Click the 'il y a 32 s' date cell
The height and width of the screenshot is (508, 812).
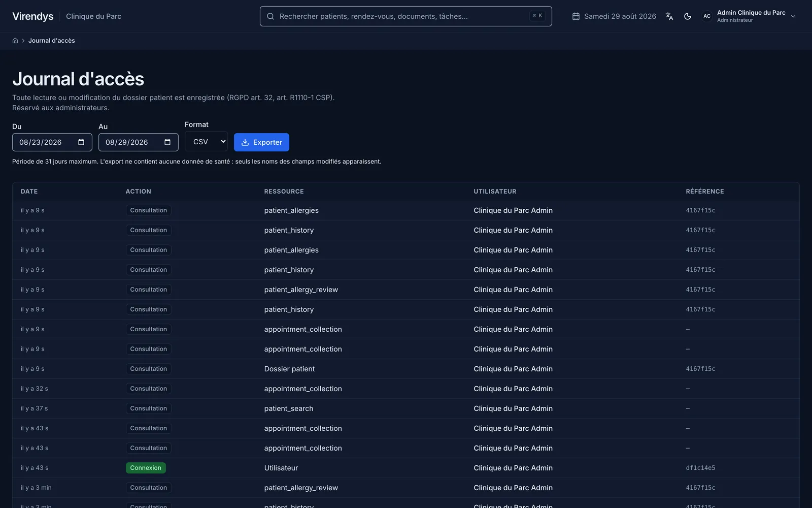point(35,389)
